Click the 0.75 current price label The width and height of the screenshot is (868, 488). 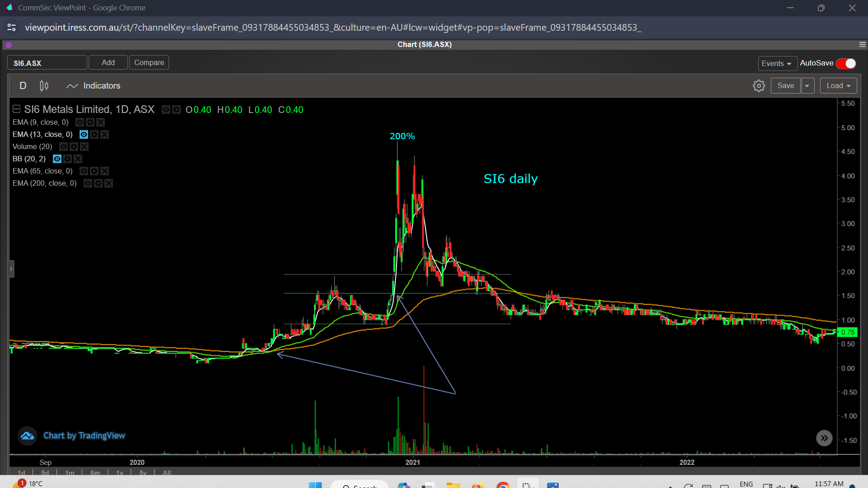point(848,332)
